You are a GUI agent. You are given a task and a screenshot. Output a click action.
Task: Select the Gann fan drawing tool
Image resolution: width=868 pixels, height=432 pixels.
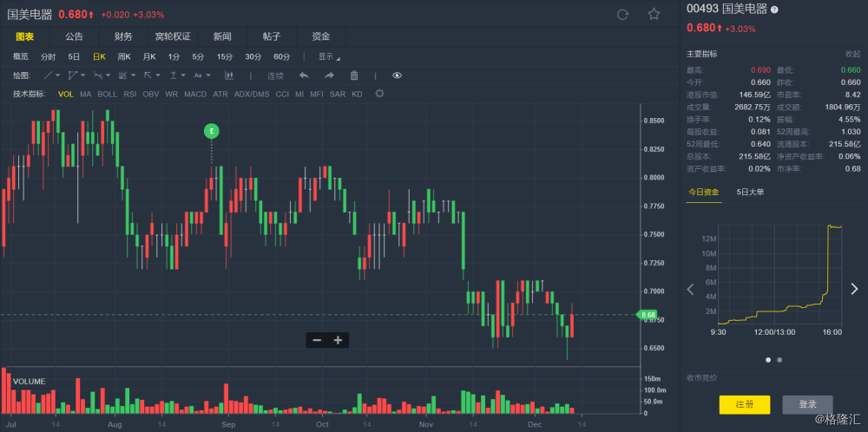pyautogui.click(x=123, y=75)
